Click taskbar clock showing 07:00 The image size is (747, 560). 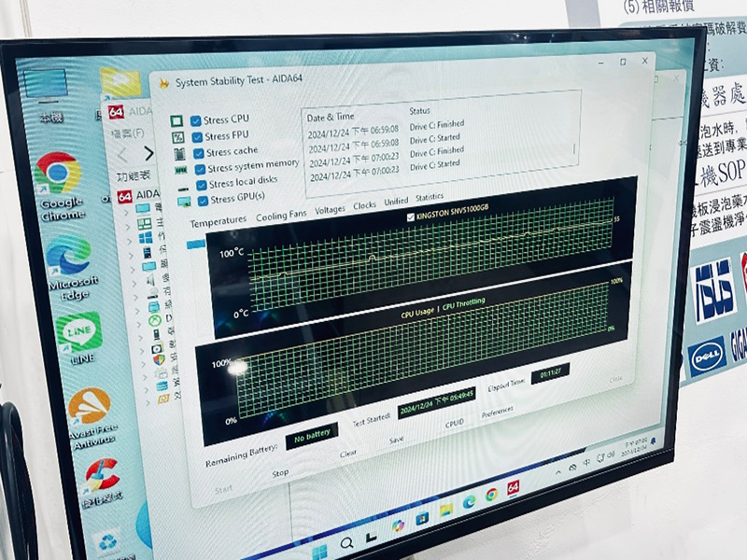click(x=635, y=446)
